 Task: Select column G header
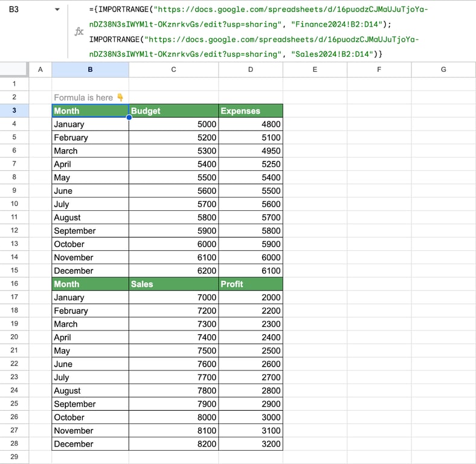443,69
